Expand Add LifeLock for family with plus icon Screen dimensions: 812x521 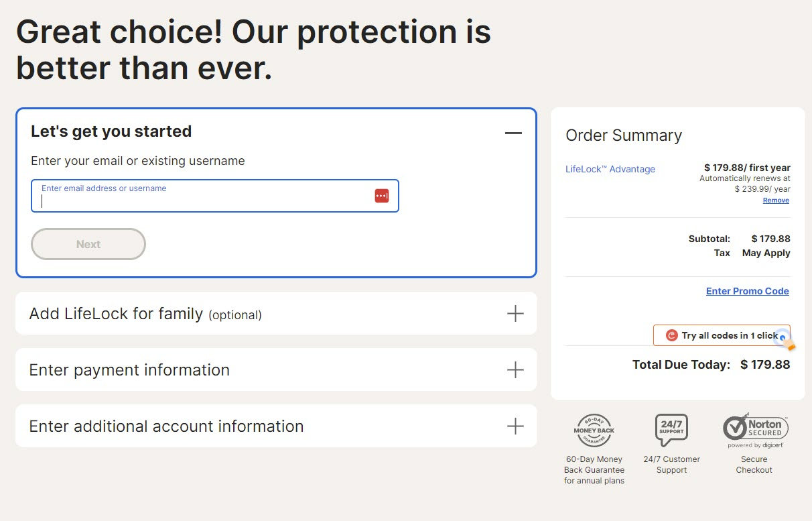515,313
